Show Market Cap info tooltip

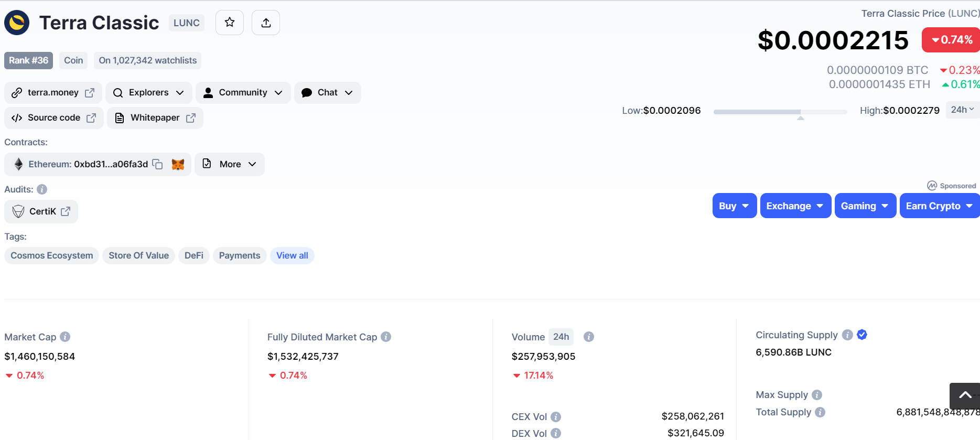(65, 337)
